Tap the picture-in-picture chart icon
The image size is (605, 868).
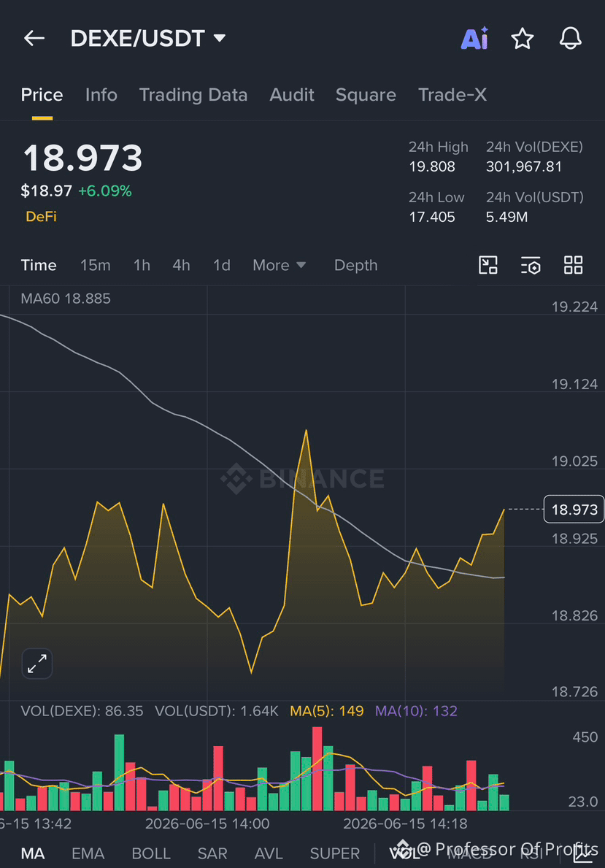(x=488, y=265)
